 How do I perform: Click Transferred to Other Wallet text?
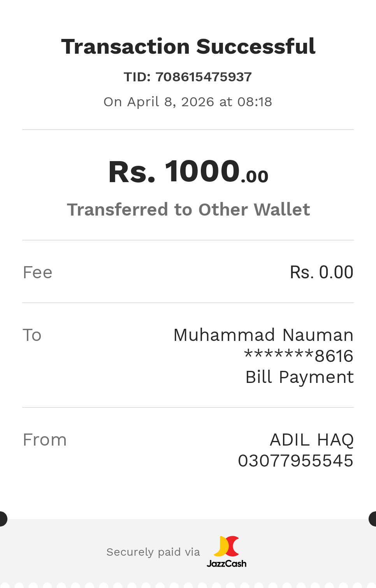click(188, 210)
